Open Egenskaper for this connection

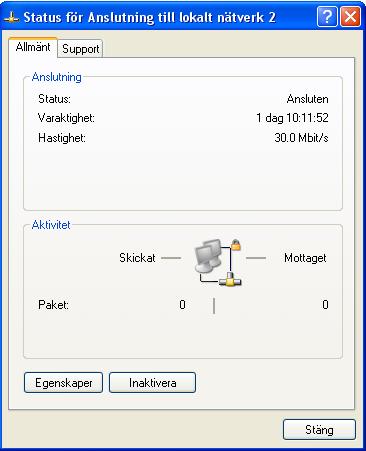[x=63, y=383]
